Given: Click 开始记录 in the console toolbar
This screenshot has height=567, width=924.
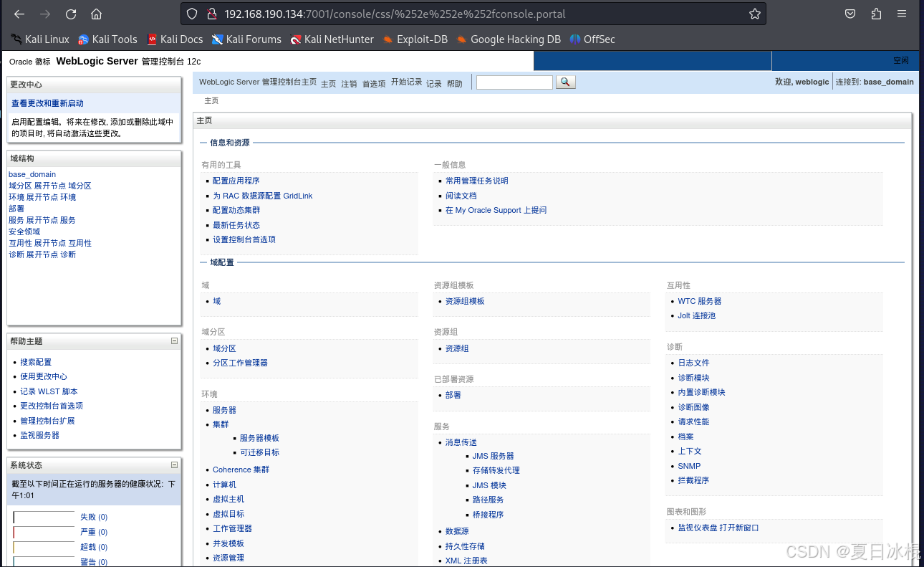Looking at the screenshot, I should [407, 82].
